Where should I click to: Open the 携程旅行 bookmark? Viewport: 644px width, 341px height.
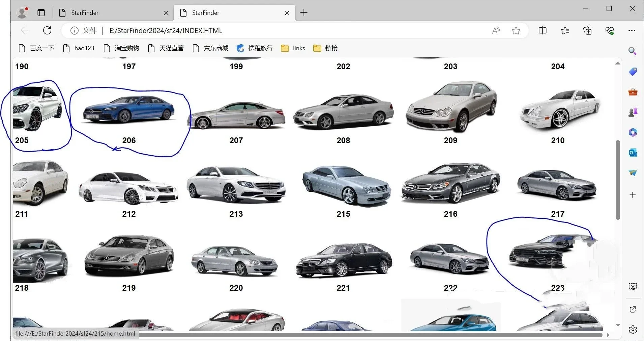point(255,48)
